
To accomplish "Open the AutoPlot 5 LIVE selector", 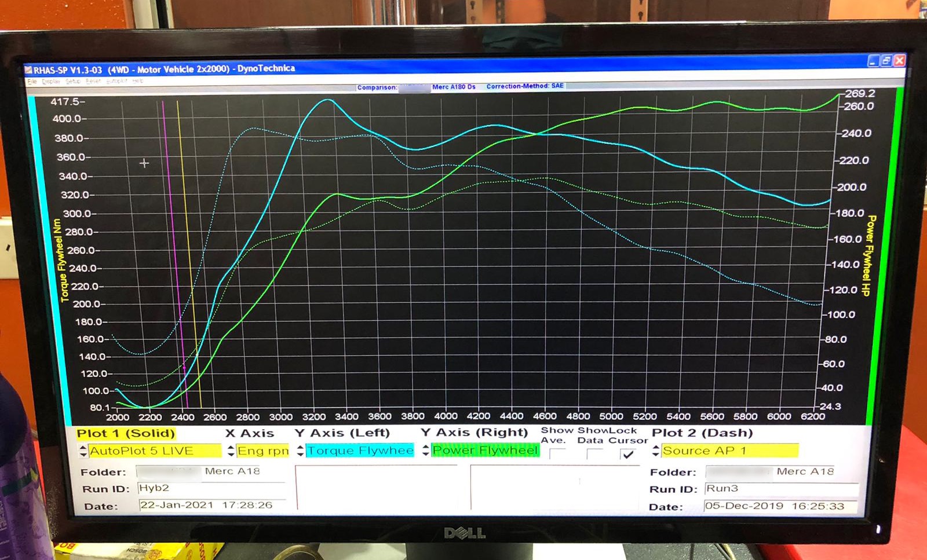I will click(155, 451).
